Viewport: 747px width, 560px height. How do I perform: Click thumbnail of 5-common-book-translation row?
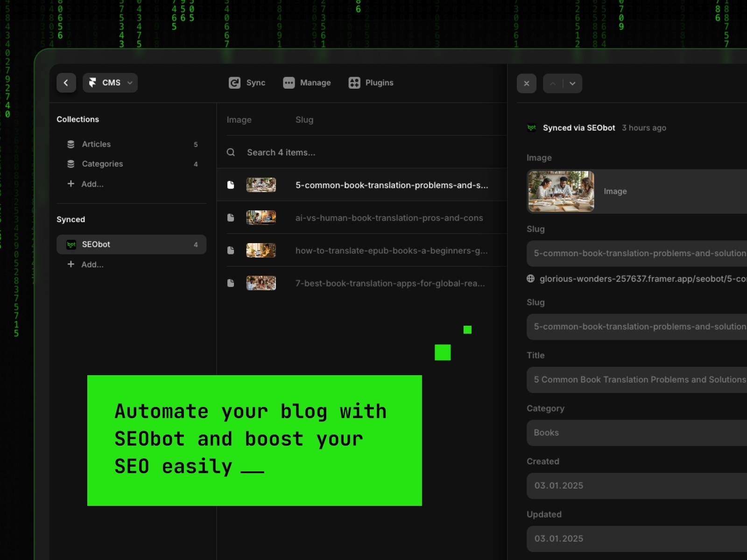[x=261, y=185]
